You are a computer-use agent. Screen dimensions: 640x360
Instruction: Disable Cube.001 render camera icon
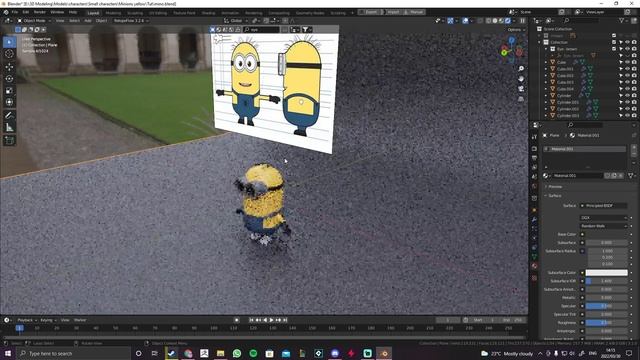point(634,69)
